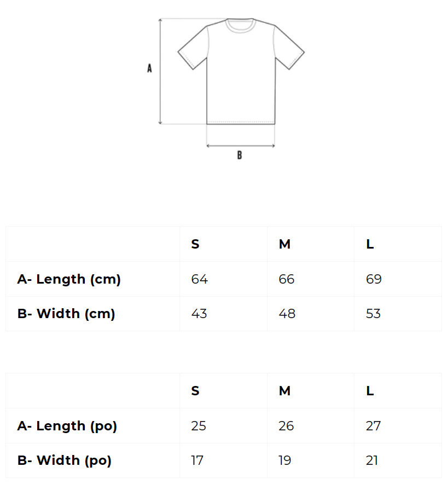Click the 25 length value in inches

pyautogui.click(x=199, y=426)
